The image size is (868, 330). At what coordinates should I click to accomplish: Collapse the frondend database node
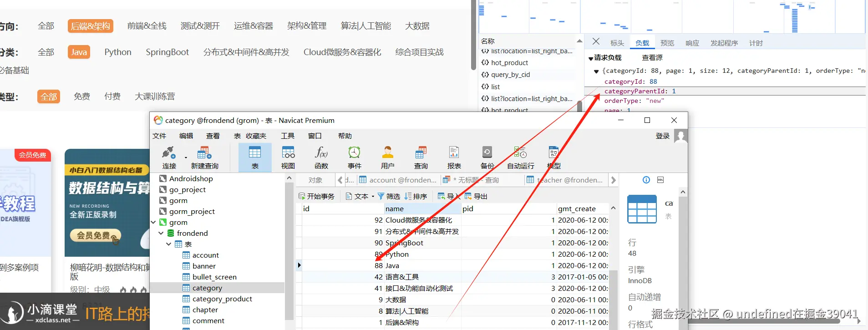tap(161, 234)
